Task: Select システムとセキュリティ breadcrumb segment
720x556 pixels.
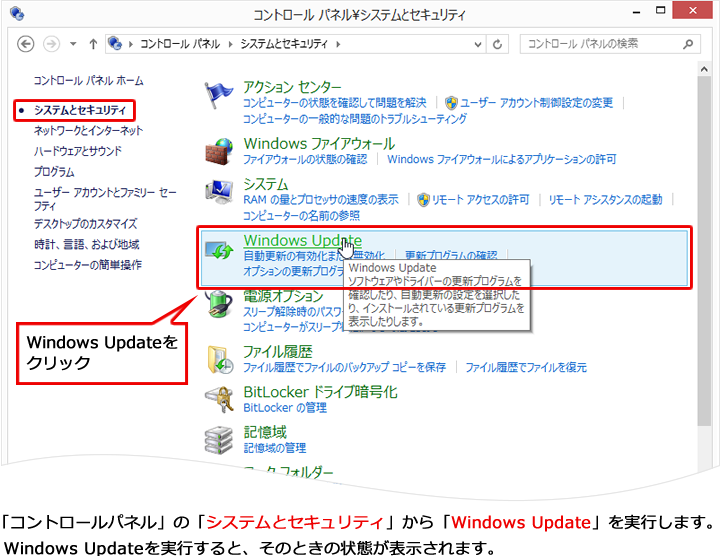Action: pyautogui.click(x=284, y=44)
